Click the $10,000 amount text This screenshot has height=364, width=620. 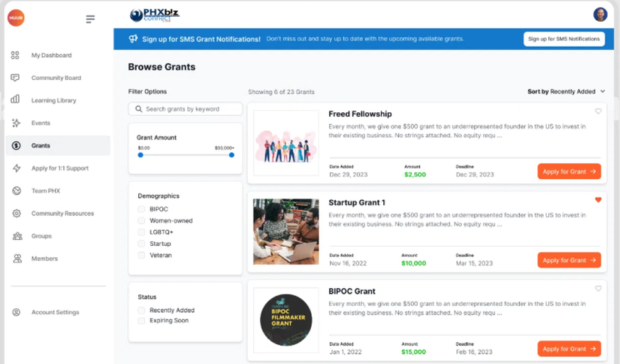[x=414, y=263]
